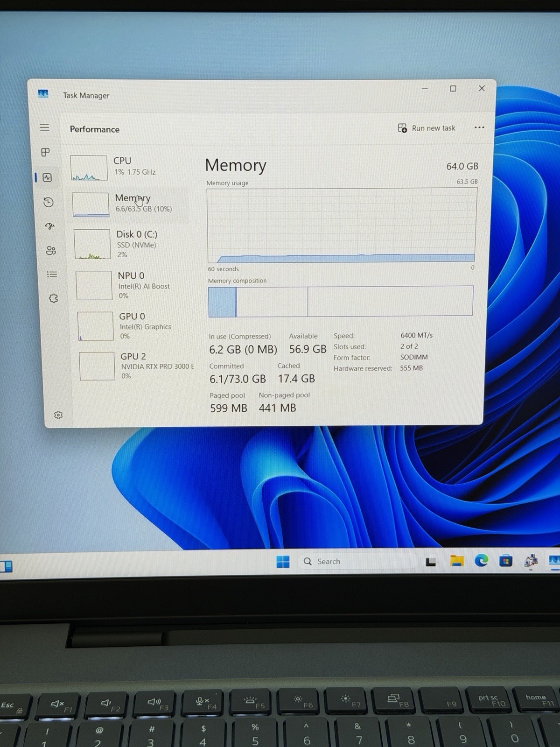
Task: Click the Committed 6.1/73.0 GB value
Action: (x=238, y=379)
